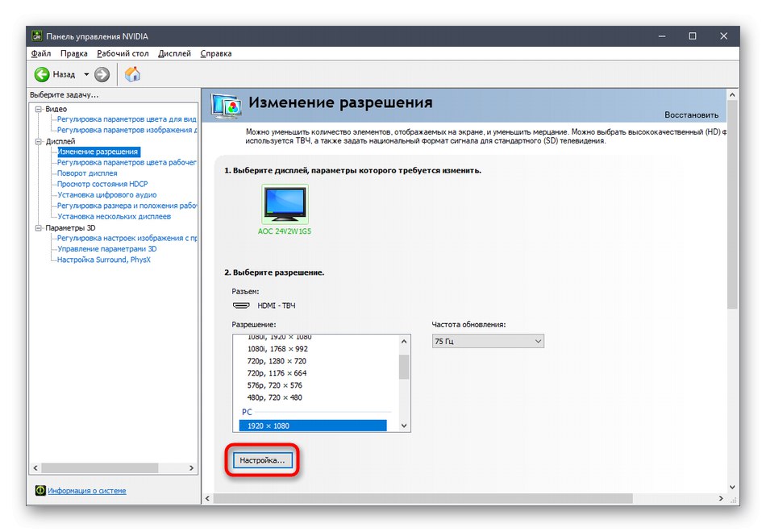Open Регулировка параметров изображения для видео
Viewport: 766px width, 532px height.
pyautogui.click(x=127, y=130)
